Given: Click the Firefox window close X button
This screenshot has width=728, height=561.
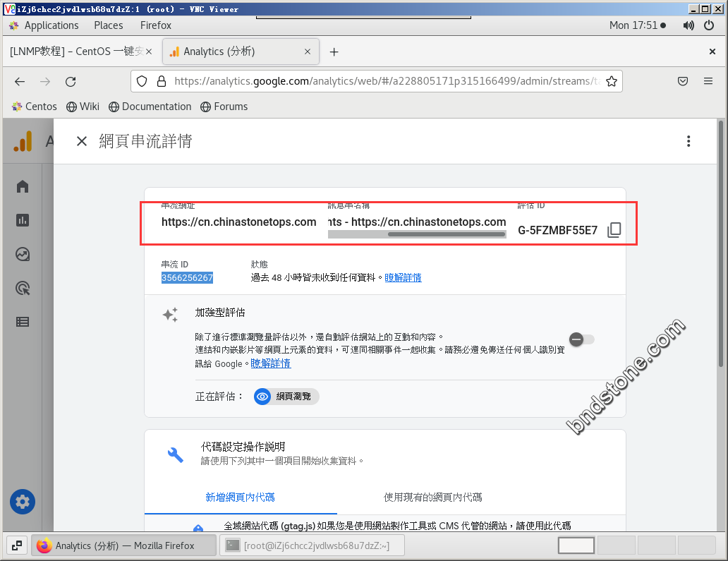Looking at the screenshot, I should [712, 52].
